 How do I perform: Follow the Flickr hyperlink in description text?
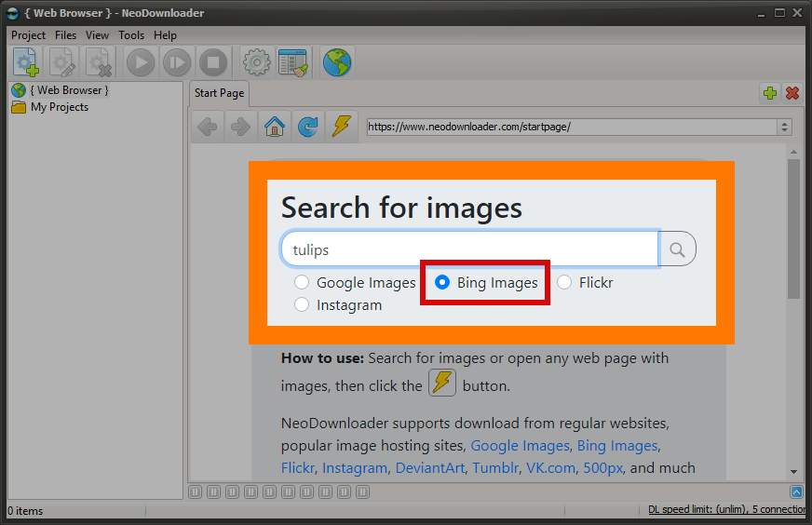point(298,467)
